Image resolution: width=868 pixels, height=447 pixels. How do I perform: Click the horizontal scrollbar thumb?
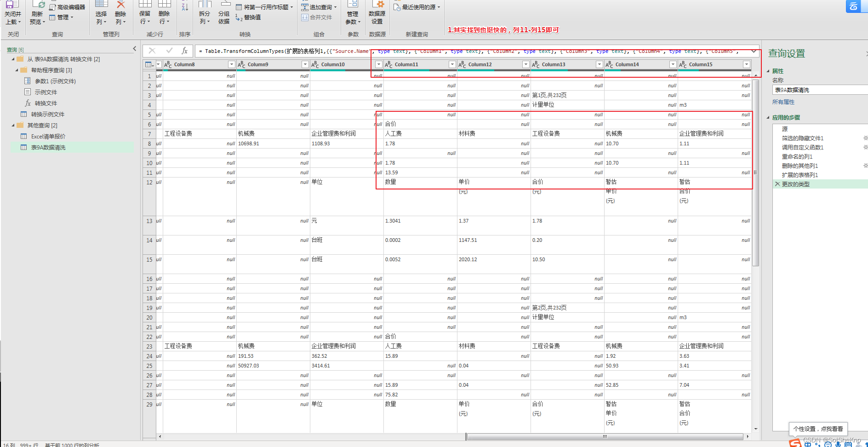click(605, 436)
